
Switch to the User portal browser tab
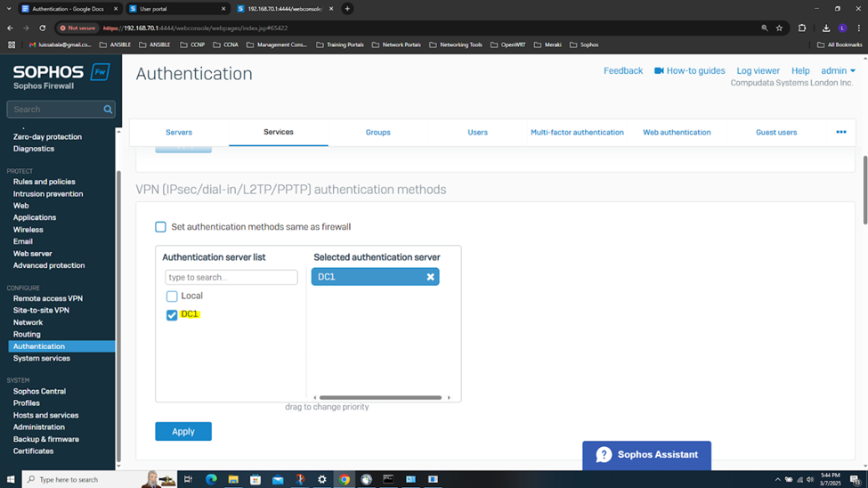pos(177,9)
